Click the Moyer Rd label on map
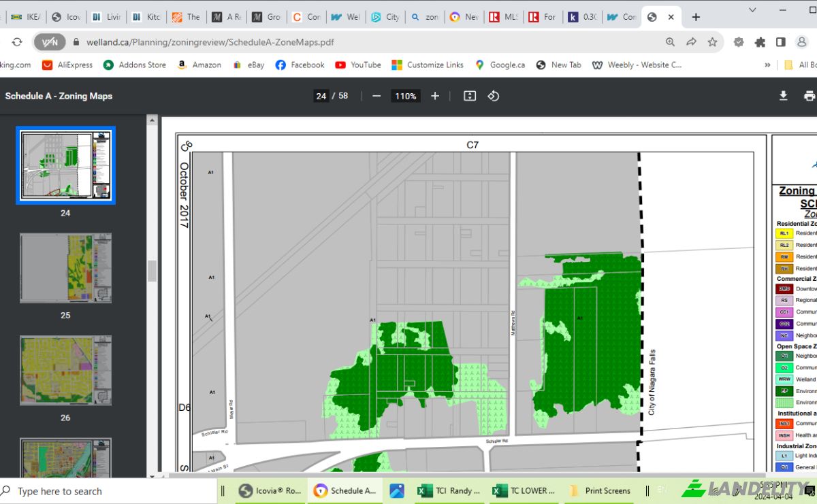The width and height of the screenshot is (817, 504). coord(231,410)
